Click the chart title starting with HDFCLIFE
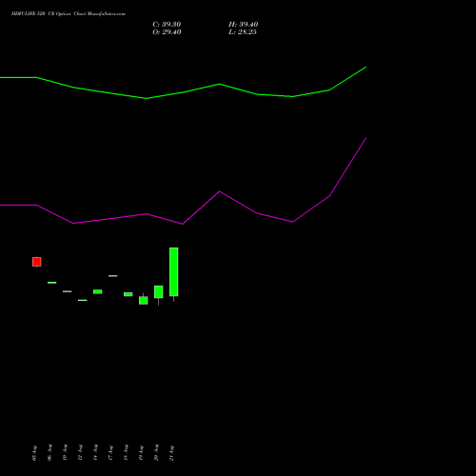Viewport: 476px width, 476px height. [69, 13]
